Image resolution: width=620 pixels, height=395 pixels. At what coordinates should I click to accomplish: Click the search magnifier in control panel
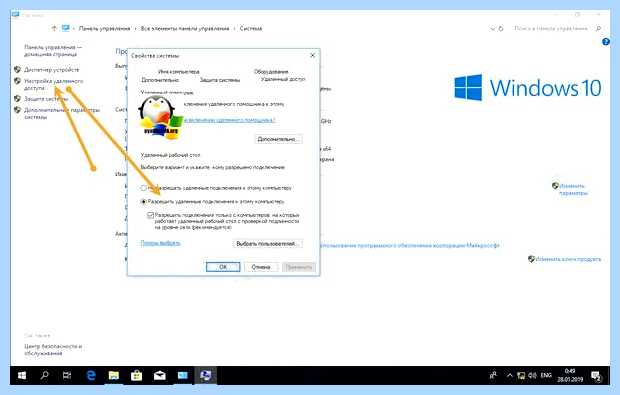pos(598,28)
